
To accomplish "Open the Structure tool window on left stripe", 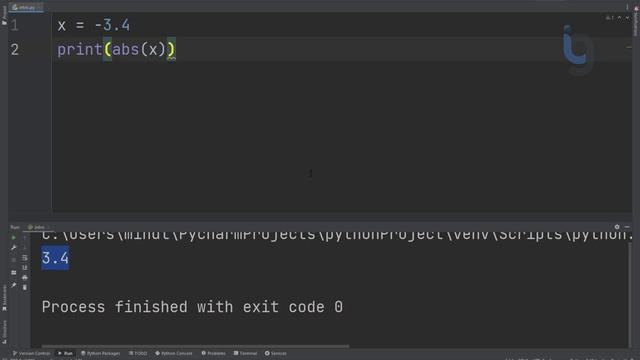I will coord(4,331).
